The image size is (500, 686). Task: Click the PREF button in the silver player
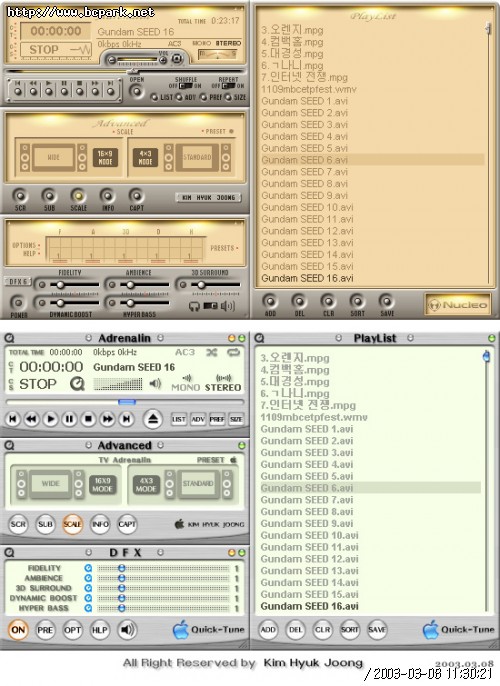click(217, 419)
